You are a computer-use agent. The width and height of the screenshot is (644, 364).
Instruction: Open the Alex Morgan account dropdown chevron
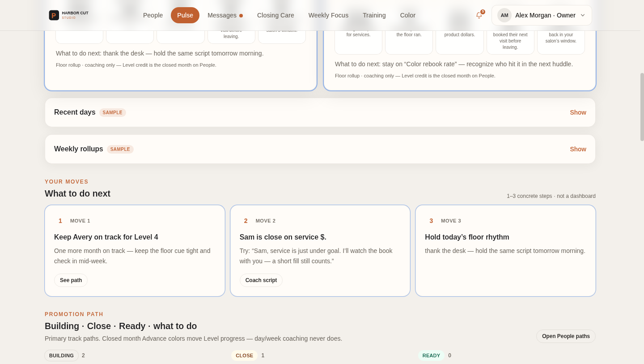point(583,15)
